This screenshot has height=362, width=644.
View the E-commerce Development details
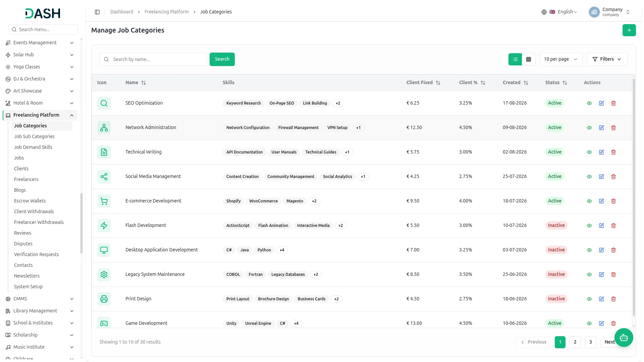pos(589,201)
